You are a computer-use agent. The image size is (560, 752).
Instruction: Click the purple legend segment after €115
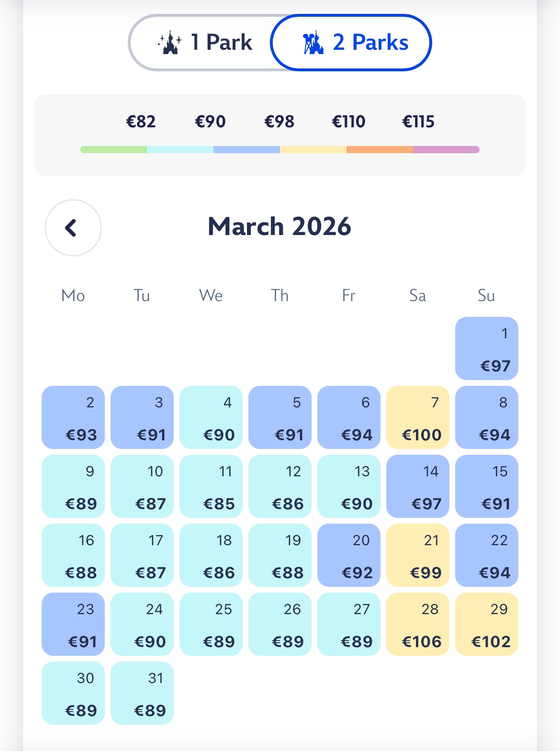446,149
